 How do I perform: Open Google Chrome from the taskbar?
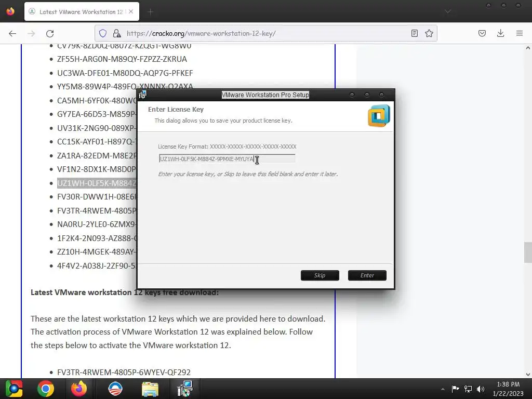pyautogui.click(x=46, y=389)
